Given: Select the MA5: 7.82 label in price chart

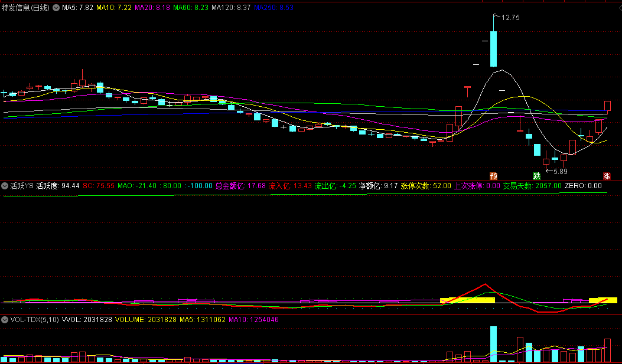Looking at the screenshot, I should (77, 8).
